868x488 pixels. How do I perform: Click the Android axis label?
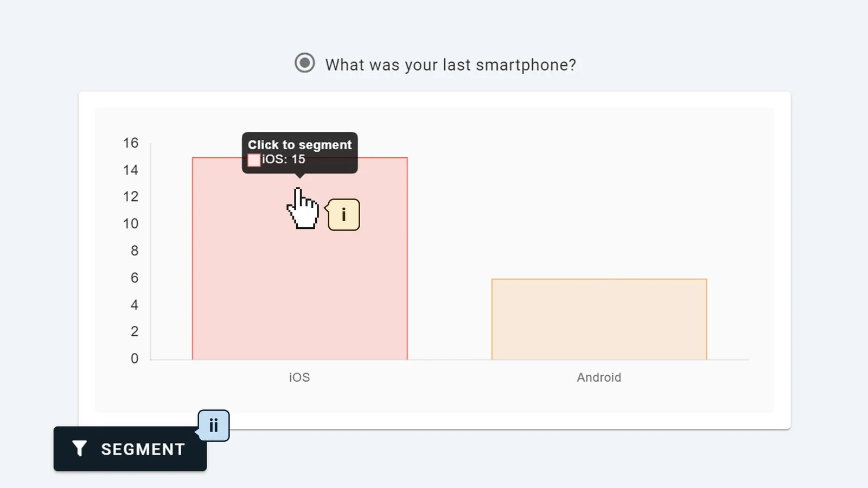[599, 377]
